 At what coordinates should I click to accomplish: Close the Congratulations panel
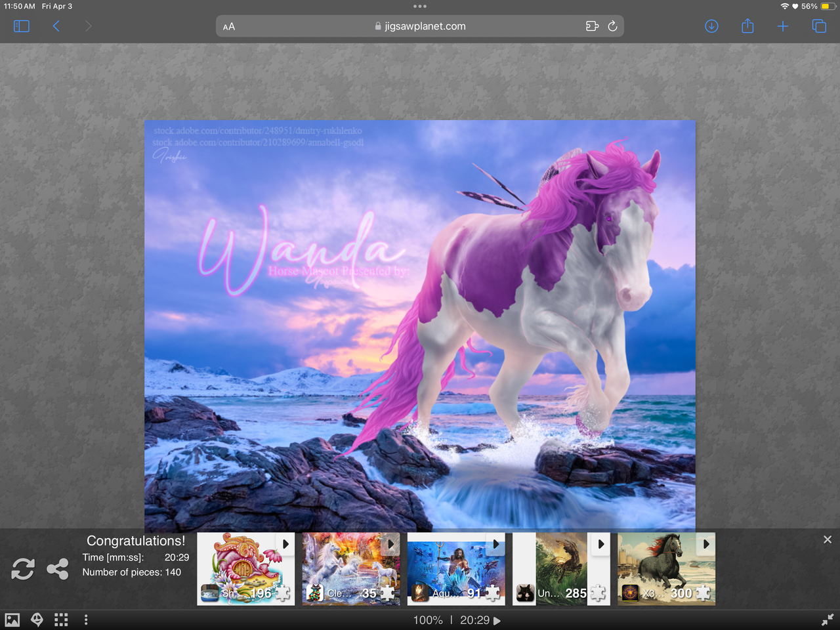[828, 539]
